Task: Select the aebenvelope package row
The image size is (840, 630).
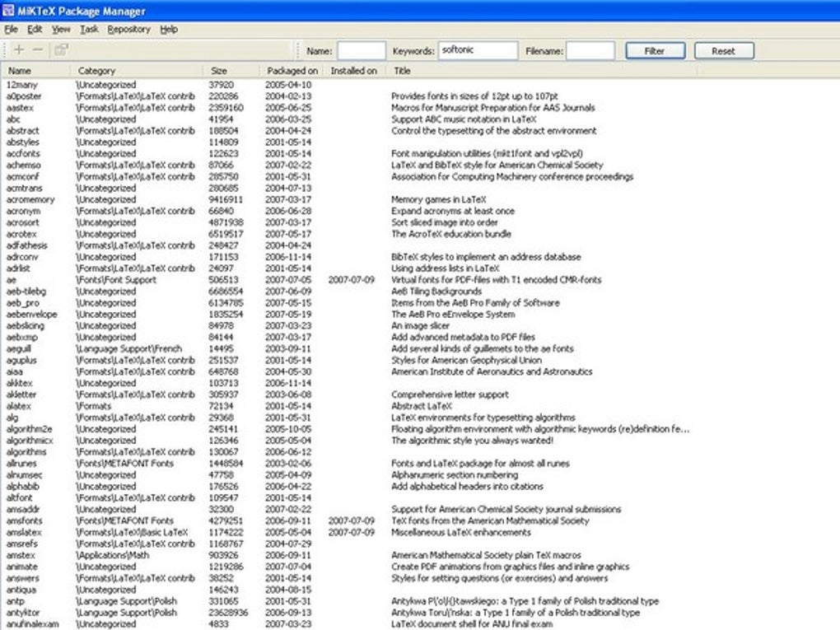Action: 348,315
